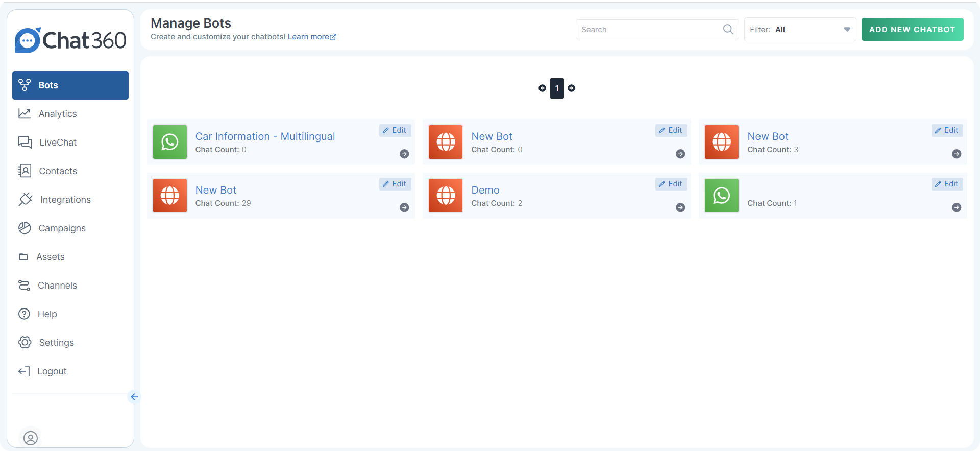This screenshot has width=980, height=451.
Task: Click web icon of New Bot with chat count 3
Action: [722, 142]
